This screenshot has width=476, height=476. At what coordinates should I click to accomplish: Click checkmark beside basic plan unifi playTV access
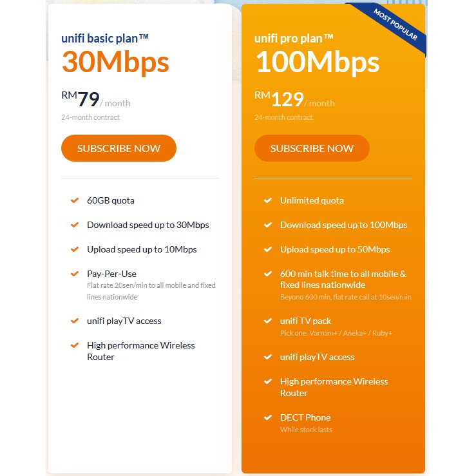click(75, 321)
